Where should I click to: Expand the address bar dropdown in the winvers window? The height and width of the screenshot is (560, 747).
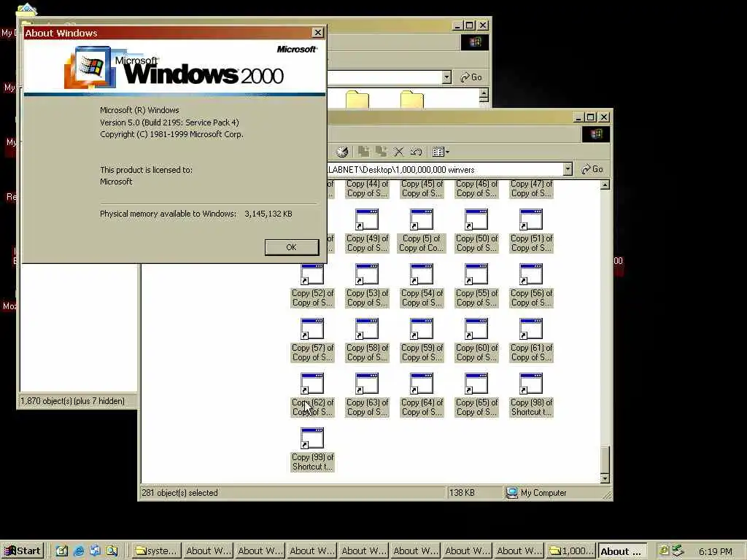coord(568,169)
